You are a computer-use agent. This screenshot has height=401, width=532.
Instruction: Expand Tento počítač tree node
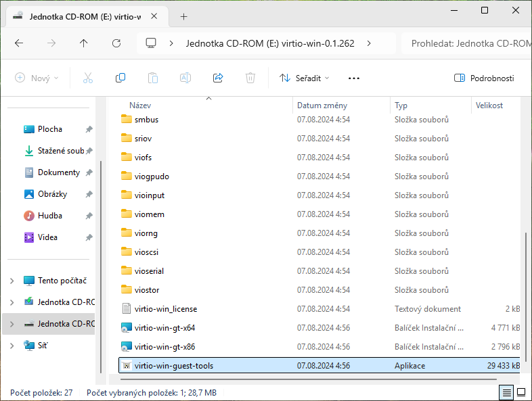(x=12, y=281)
